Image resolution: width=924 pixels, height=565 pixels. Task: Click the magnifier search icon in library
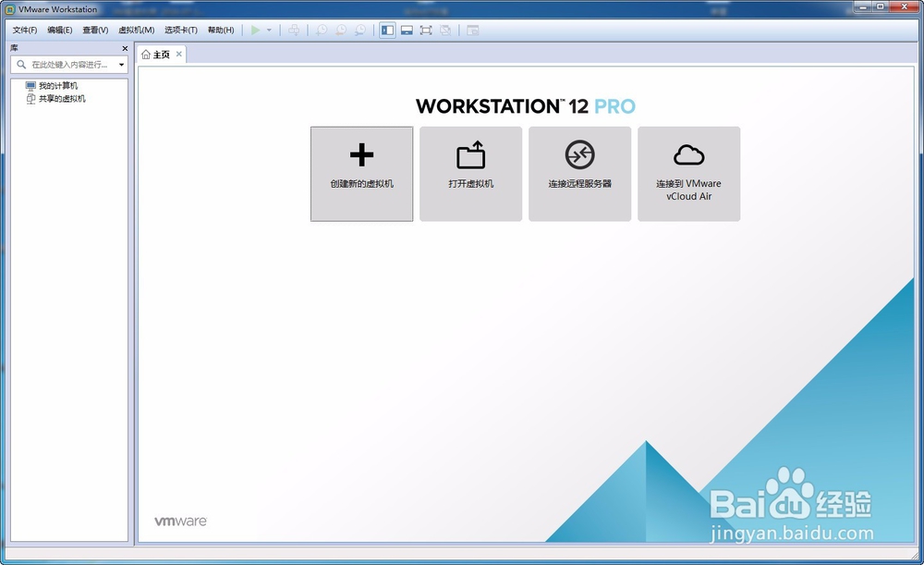coord(21,65)
